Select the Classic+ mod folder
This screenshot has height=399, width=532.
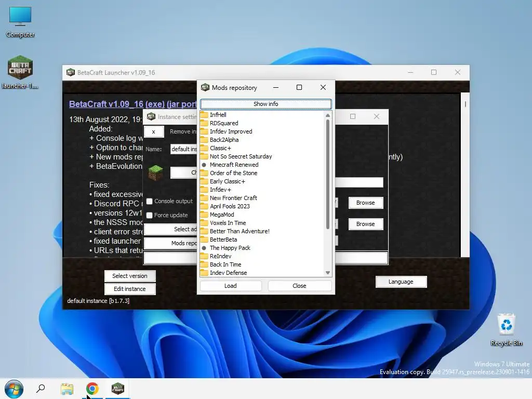coord(216,148)
